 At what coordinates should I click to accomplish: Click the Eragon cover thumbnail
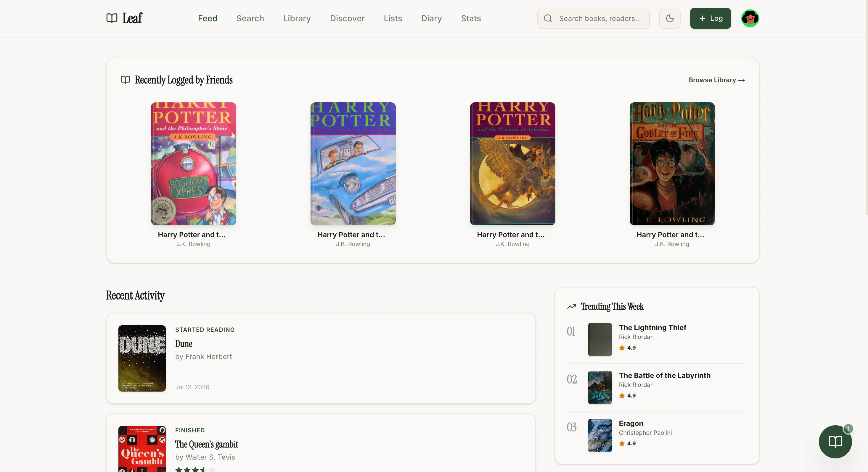click(x=600, y=435)
